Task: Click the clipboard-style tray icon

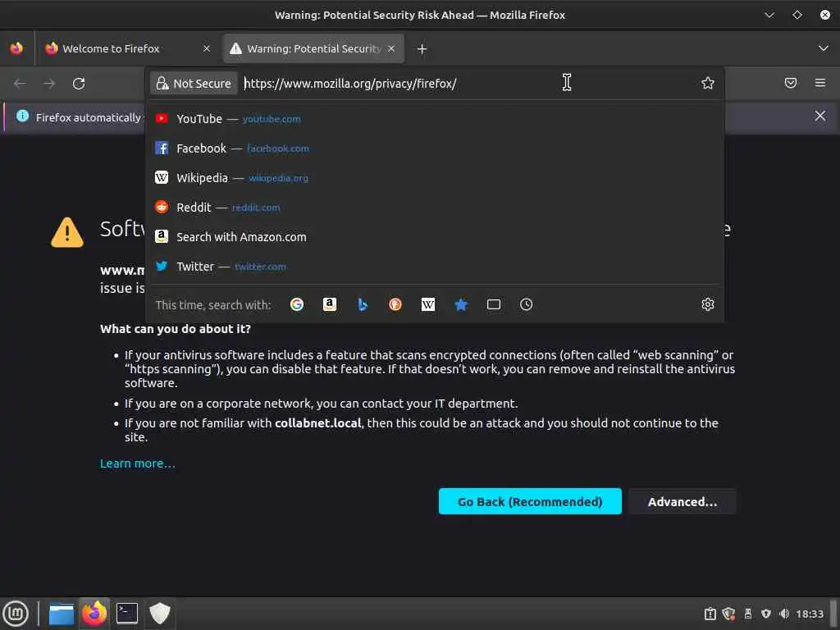Action: coord(710,614)
